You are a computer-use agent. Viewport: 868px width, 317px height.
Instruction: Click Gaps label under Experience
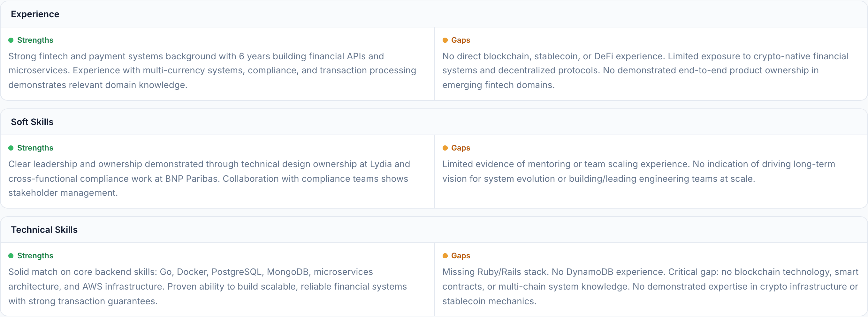point(460,40)
